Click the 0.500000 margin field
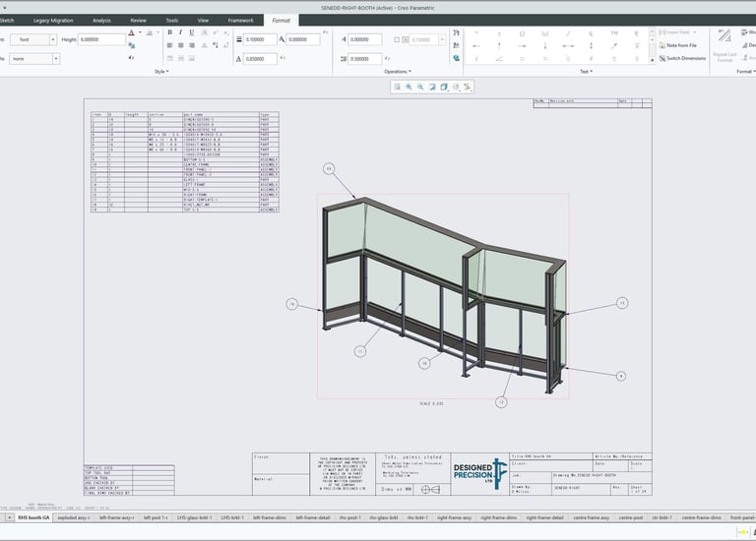Viewport: 756px width, 541px height. pyautogui.click(x=365, y=59)
